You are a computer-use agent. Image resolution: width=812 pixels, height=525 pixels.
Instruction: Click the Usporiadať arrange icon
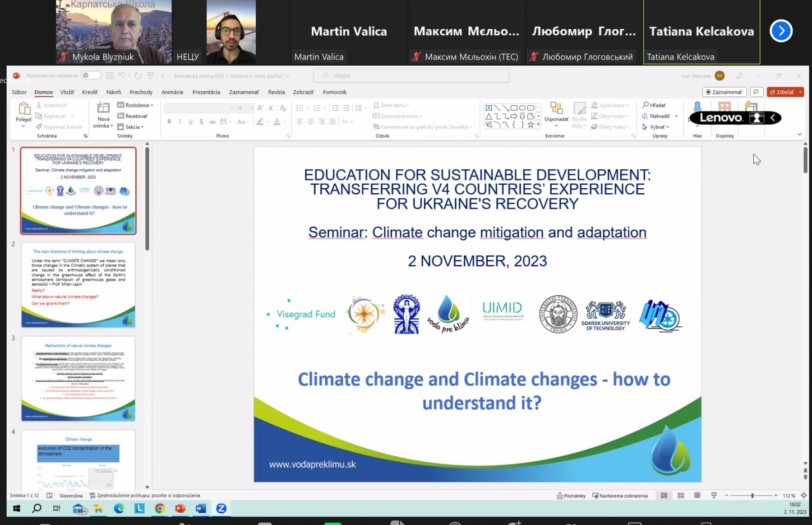click(556, 109)
